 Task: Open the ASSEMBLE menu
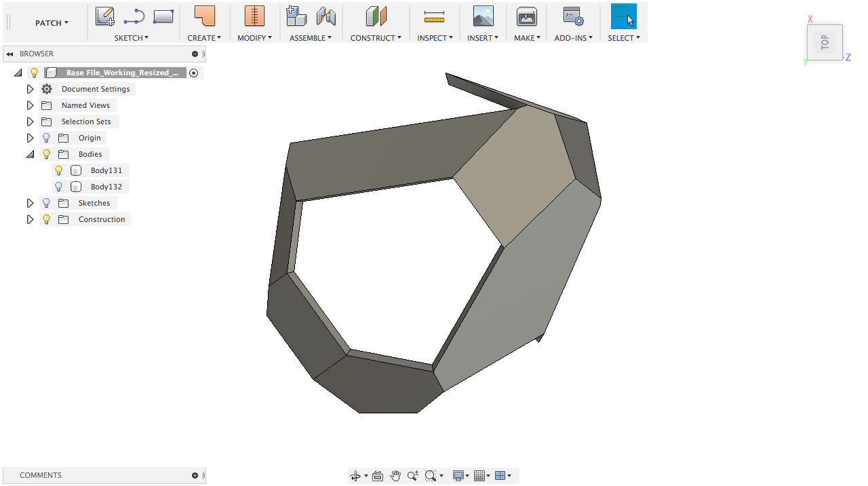pyautogui.click(x=311, y=38)
